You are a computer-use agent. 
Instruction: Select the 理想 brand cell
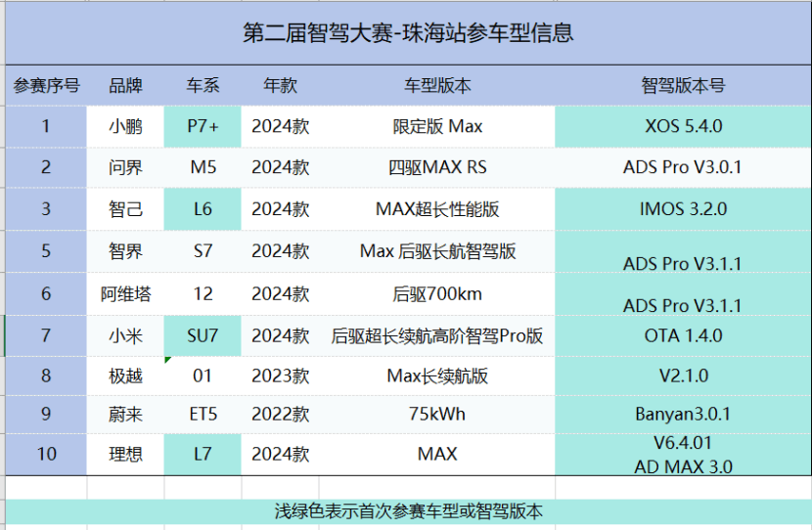(x=125, y=455)
